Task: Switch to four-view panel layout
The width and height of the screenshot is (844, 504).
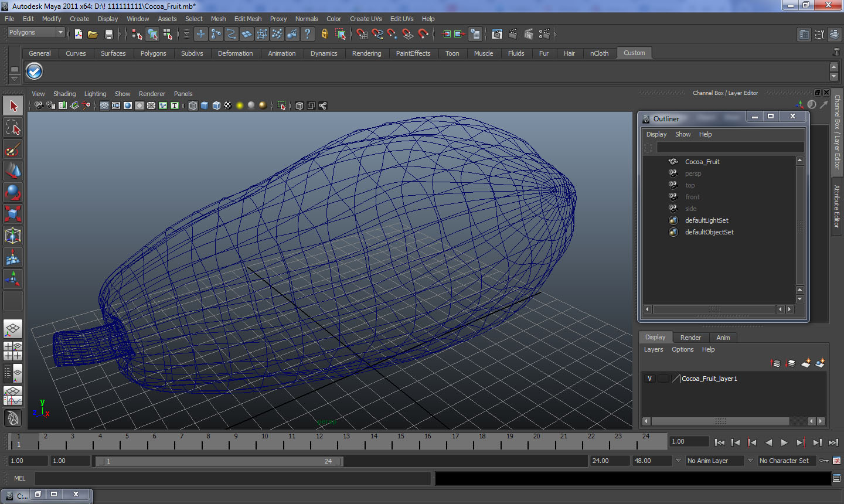Action: coord(13,350)
